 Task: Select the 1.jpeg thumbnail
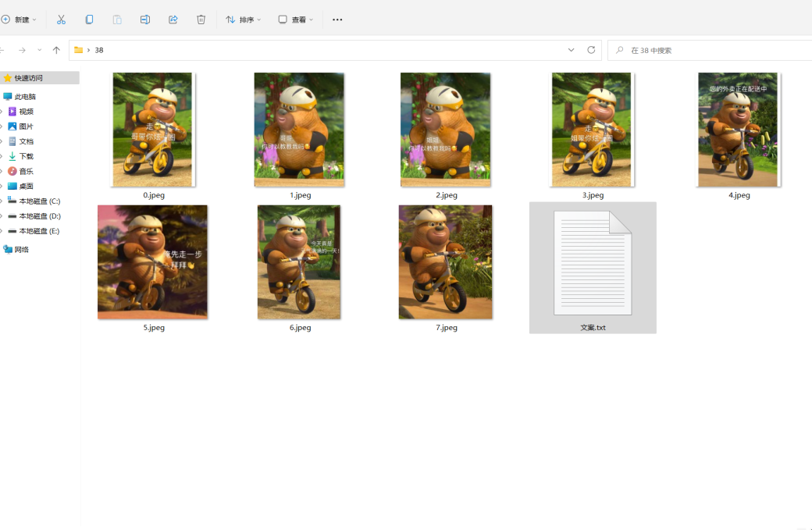coord(299,130)
